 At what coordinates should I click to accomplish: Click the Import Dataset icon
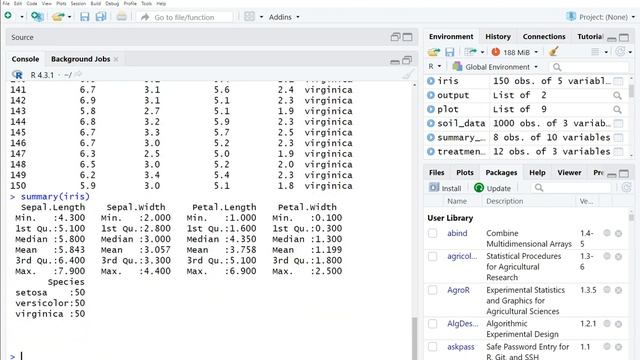tap(471, 52)
